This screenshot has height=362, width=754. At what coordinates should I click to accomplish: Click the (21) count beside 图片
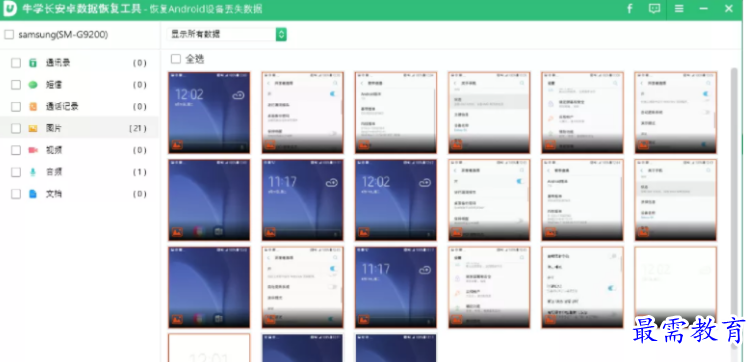[138, 128]
